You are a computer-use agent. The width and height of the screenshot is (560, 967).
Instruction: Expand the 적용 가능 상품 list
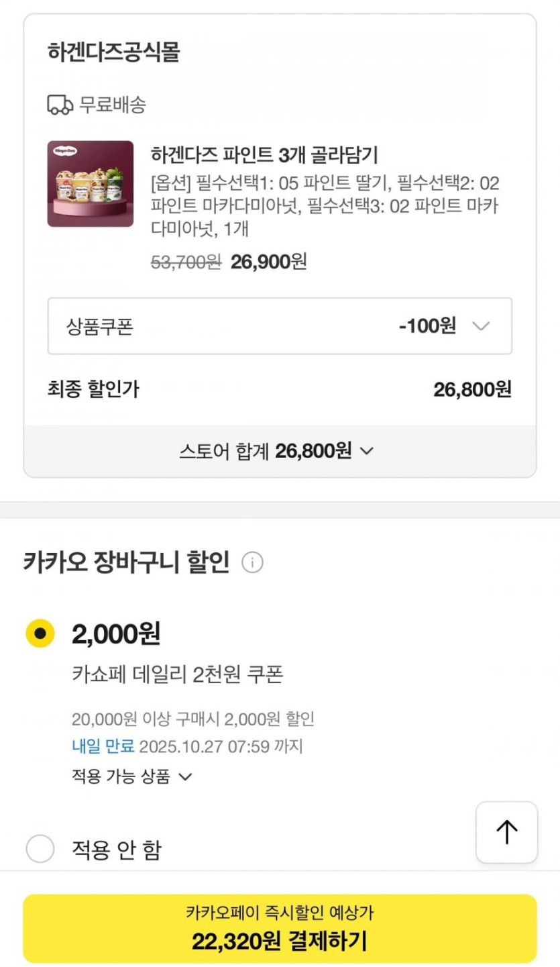point(132,776)
